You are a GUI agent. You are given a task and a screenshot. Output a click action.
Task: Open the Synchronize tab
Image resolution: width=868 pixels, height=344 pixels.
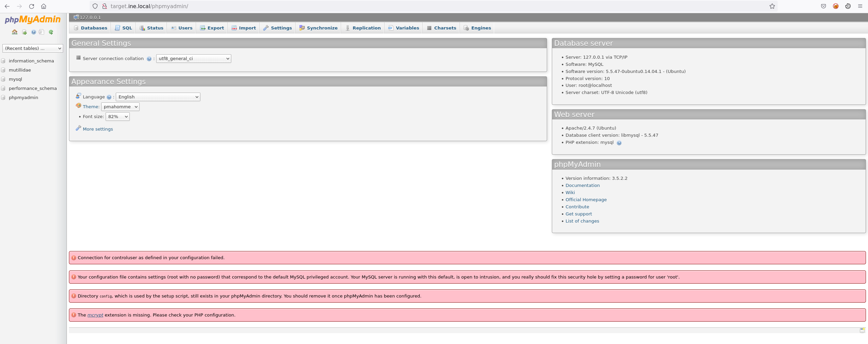point(319,28)
